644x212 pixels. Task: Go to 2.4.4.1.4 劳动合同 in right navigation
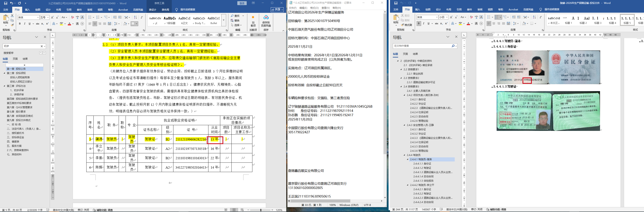point(423,177)
